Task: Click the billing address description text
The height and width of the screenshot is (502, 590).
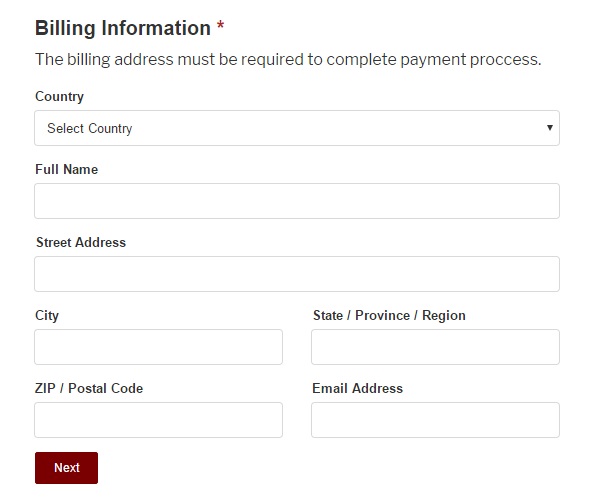Action: 288,60
